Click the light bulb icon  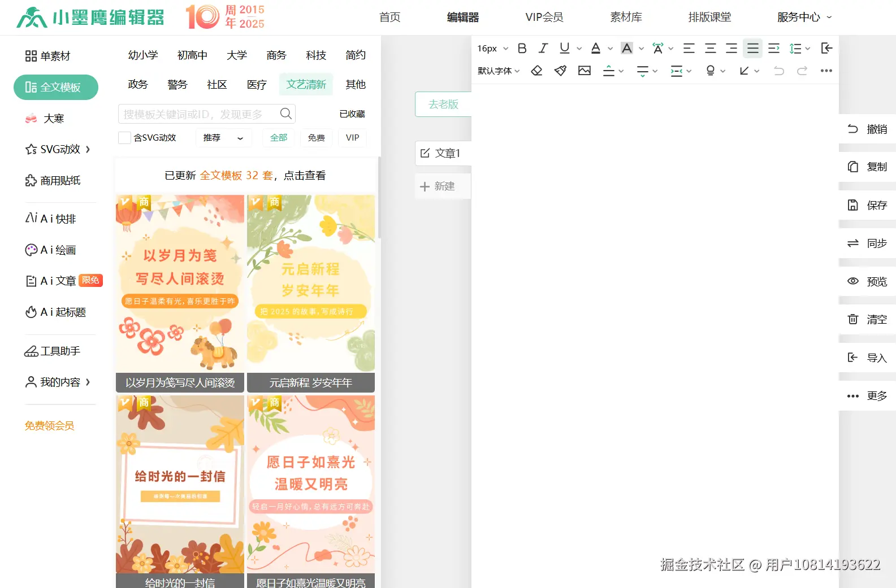coord(711,71)
